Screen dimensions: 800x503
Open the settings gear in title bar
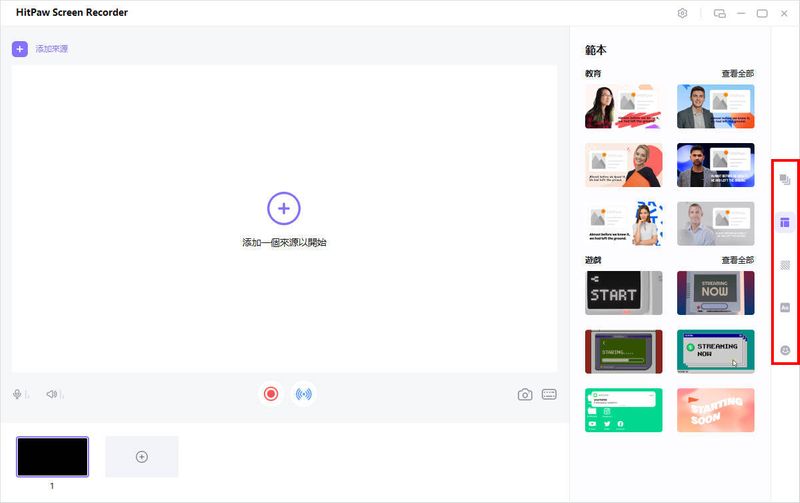click(682, 13)
